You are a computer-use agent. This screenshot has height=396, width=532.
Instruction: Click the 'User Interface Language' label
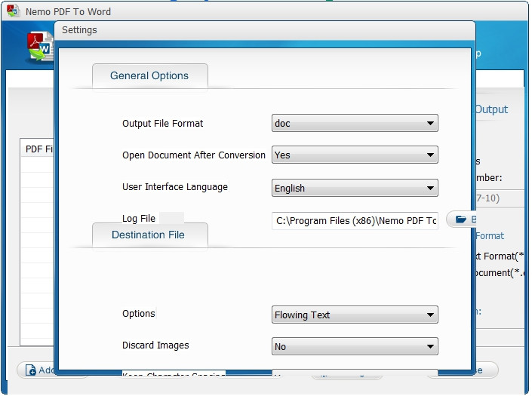pyautogui.click(x=175, y=187)
